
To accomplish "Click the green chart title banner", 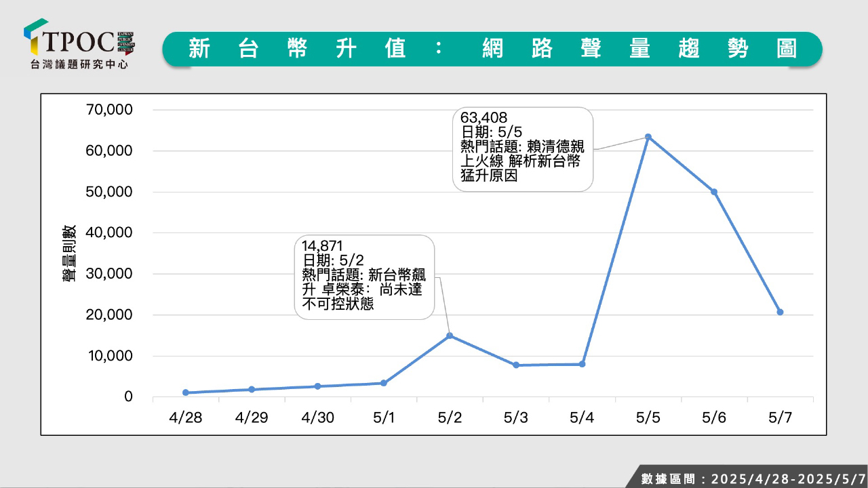I will point(492,49).
